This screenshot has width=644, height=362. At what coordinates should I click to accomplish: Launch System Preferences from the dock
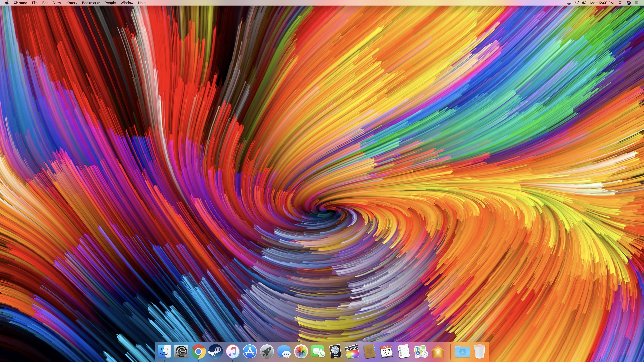[181, 351]
